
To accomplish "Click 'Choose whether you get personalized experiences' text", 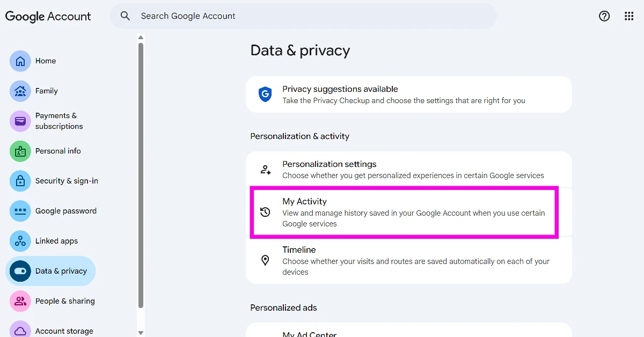I will [413, 175].
